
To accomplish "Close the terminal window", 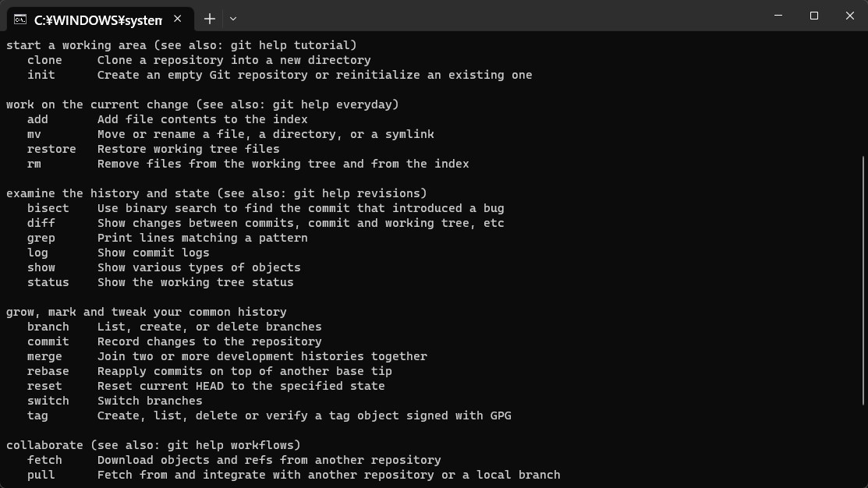I will click(850, 16).
